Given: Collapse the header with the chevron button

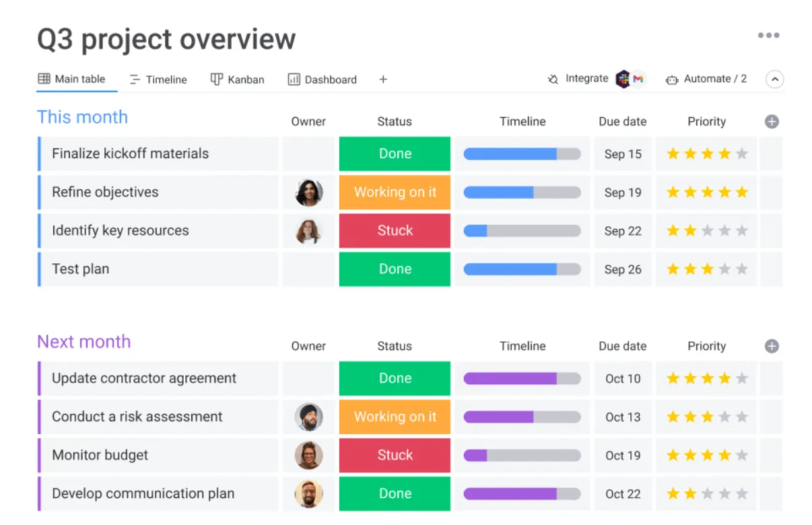Looking at the screenshot, I should [775, 79].
